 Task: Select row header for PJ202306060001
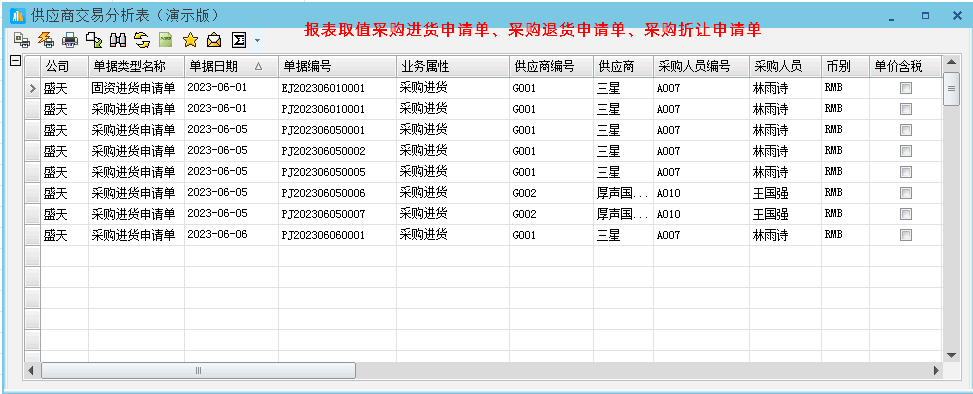33,235
